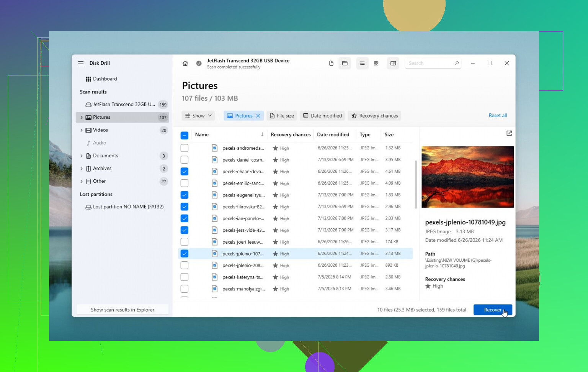Remove the Pictures filter chip
Image resolution: width=588 pixels, height=372 pixels.
tap(258, 116)
